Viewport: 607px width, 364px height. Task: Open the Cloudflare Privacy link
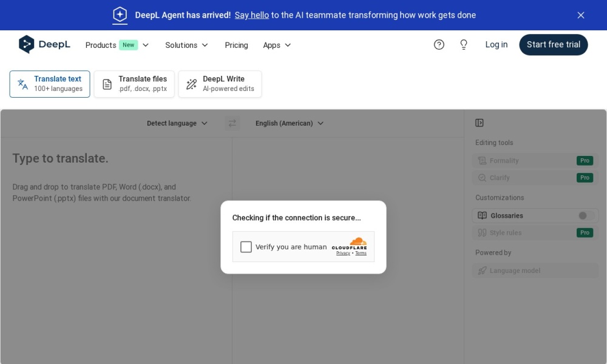tap(343, 253)
